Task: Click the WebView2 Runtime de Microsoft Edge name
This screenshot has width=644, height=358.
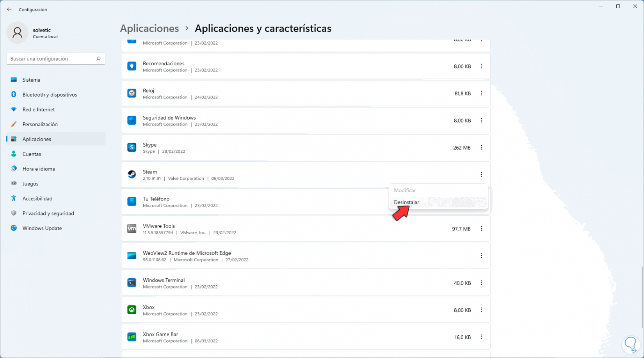Action: (x=187, y=253)
